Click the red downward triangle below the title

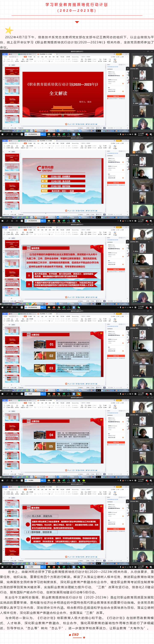[x=77, y=22]
